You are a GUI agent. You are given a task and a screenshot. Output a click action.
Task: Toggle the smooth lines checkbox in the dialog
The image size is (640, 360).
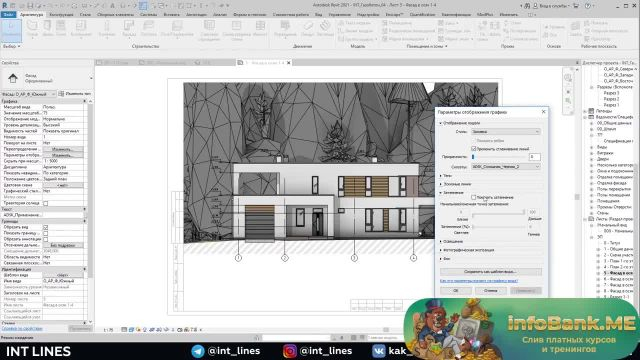pyautogui.click(x=473, y=149)
